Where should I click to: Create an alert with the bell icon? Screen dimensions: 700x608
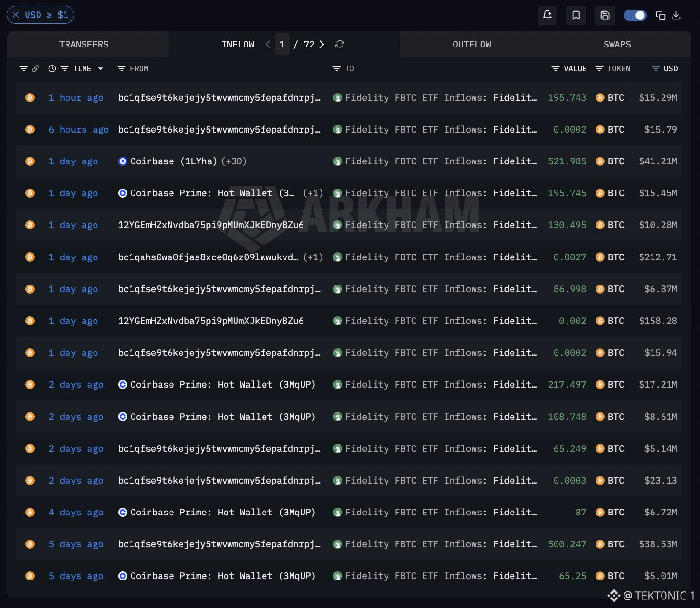coord(548,15)
